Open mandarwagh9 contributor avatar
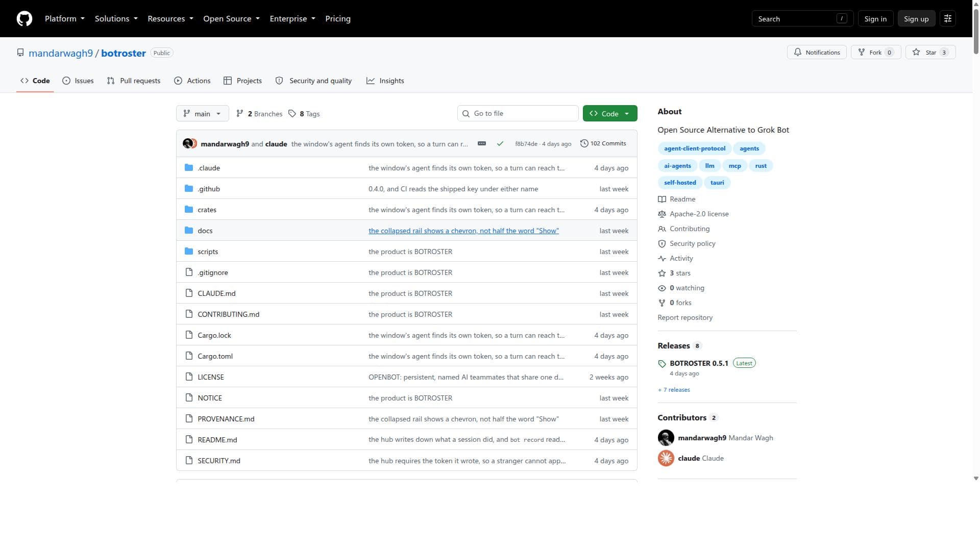The width and height of the screenshot is (980, 551). (x=666, y=438)
